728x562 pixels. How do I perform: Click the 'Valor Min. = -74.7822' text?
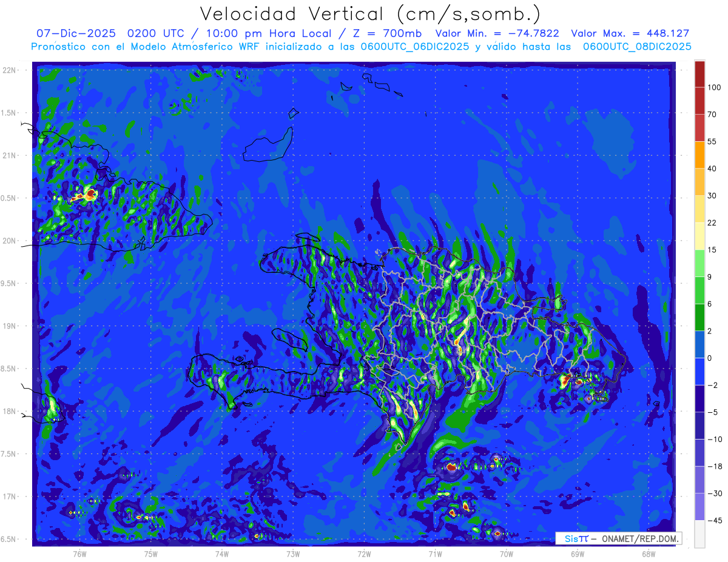tap(497, 33)
